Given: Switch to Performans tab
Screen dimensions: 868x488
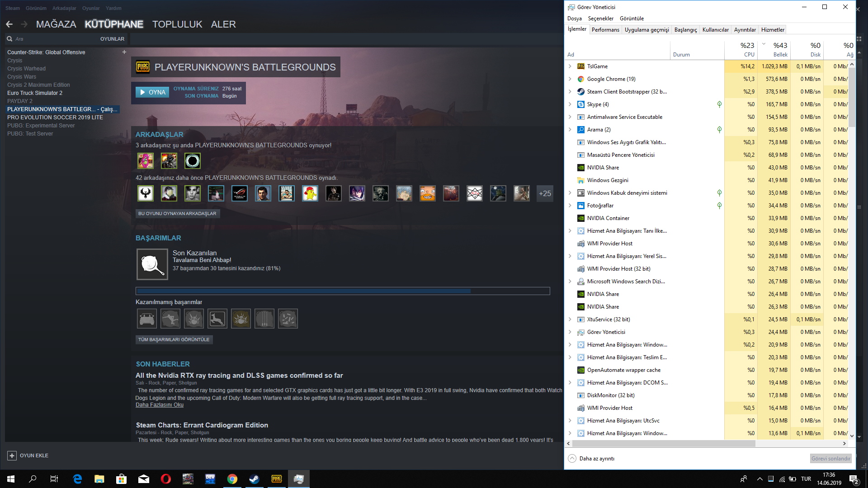Looking at the screenshot, I should pyautogui.click(x=605, y=30).
